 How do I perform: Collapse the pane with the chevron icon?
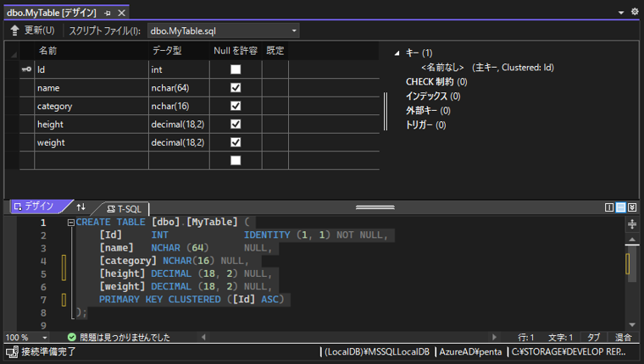pyautogui.click(x=632, y=207)
